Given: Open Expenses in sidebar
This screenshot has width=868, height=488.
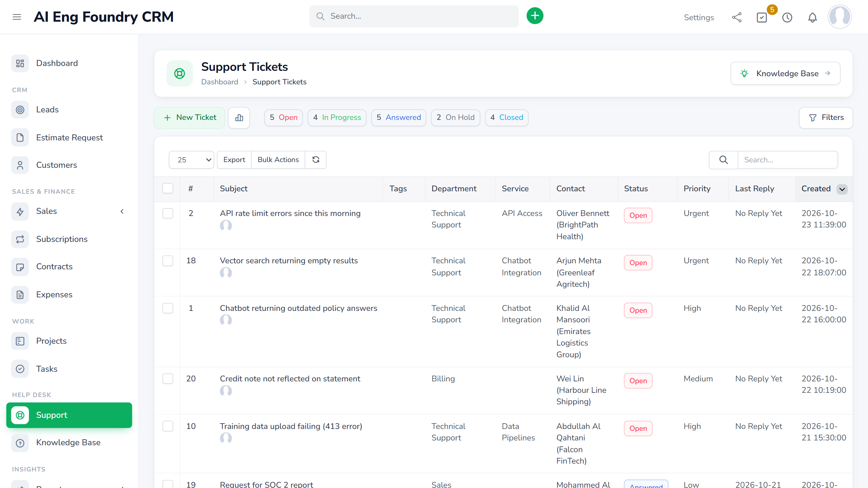Looking at the screenshot, I should tap(69, 295).
